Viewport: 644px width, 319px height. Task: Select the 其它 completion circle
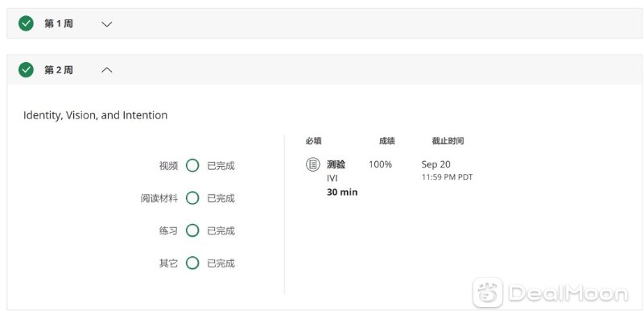pos(192,263)
